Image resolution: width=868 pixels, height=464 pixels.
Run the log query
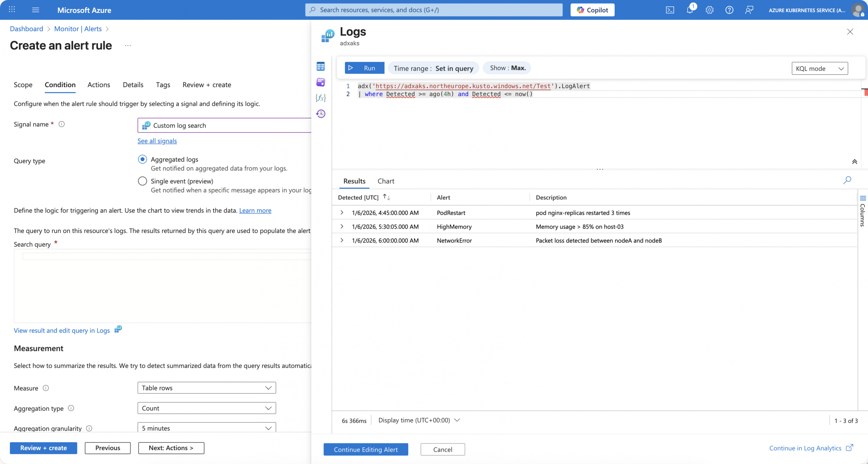click(364, 68)
